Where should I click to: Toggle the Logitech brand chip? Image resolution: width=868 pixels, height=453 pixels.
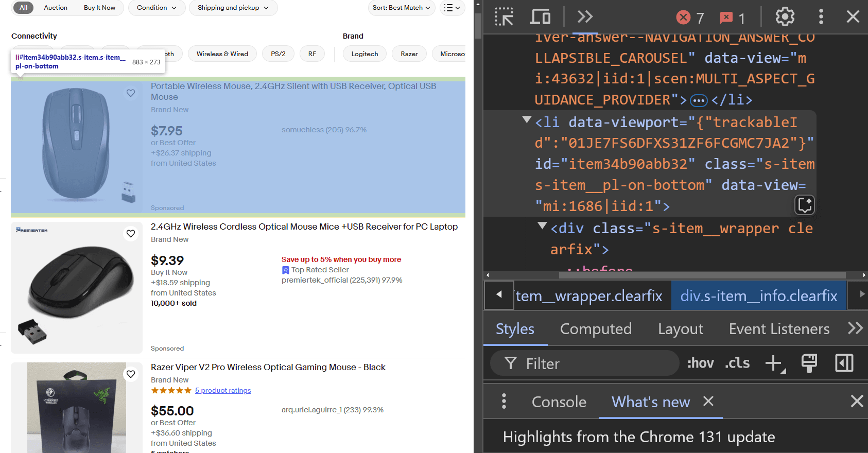(364, 54)
